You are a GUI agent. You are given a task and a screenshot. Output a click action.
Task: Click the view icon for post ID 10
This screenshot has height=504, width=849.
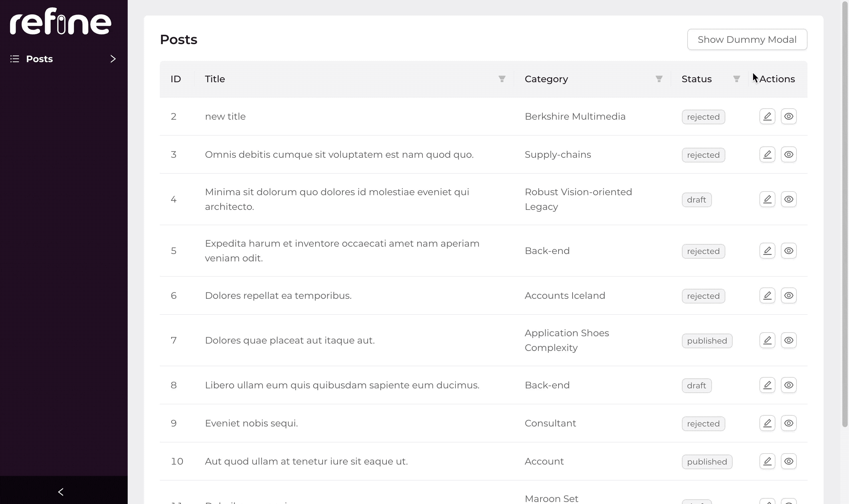pyautogui.click(x=789, y=462)
